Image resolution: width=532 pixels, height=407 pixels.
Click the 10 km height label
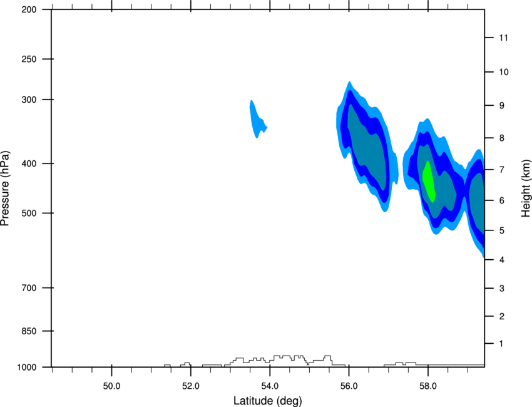click(x=504, y=72)
